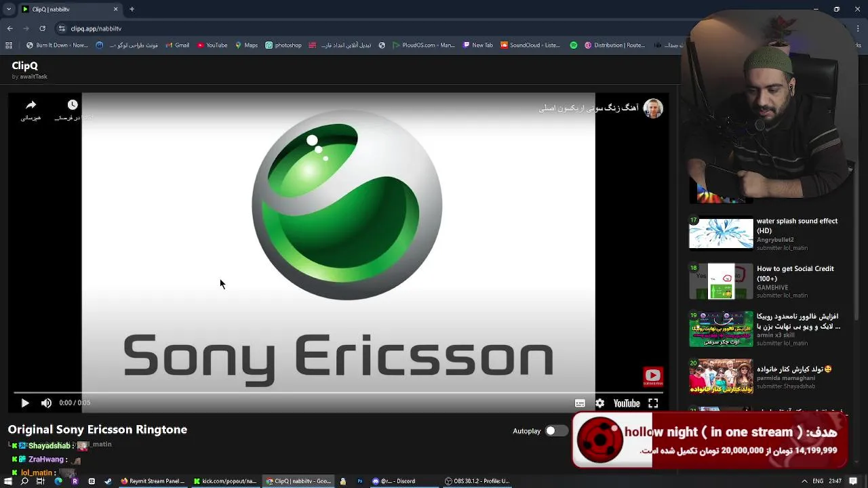Click ZraHwang chat username

coord(46,460)
